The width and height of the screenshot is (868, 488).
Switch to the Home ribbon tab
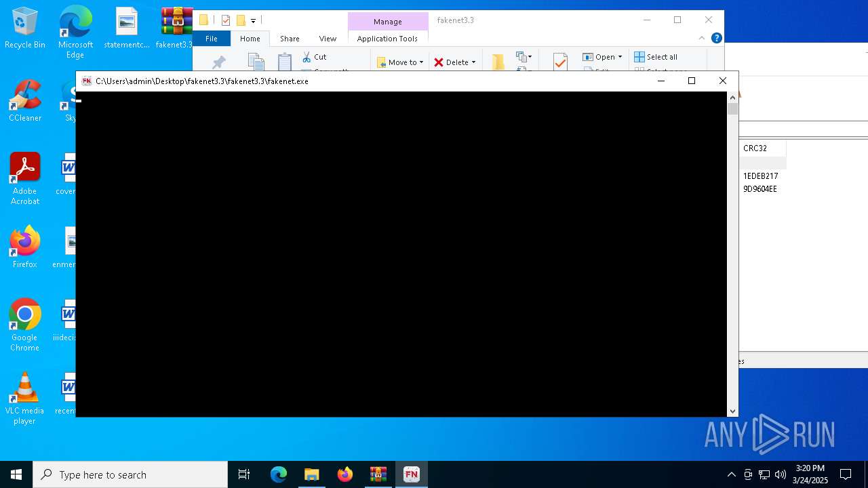[x=250, y=39]
